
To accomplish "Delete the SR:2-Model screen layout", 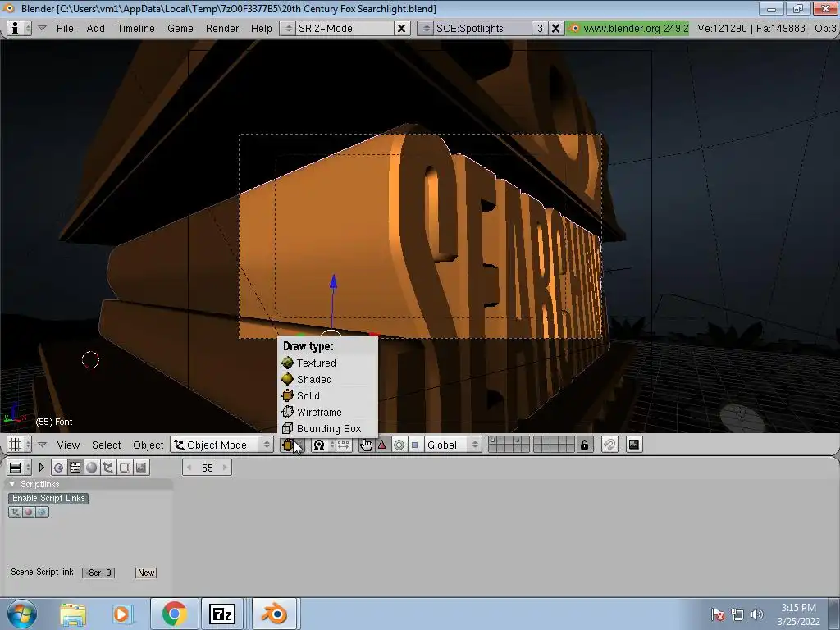I will (401, 29).
